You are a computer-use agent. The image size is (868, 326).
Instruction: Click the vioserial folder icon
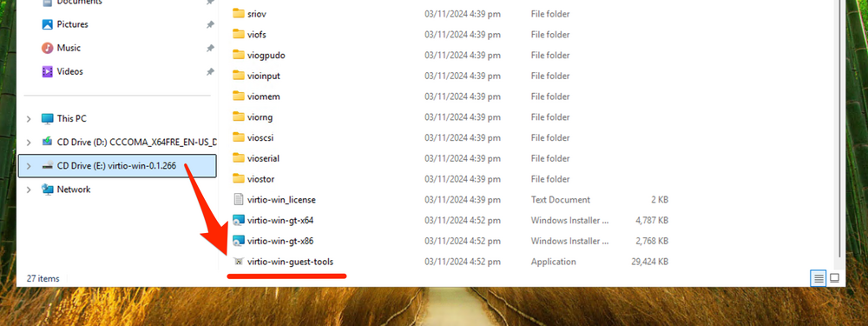point(239,158)
